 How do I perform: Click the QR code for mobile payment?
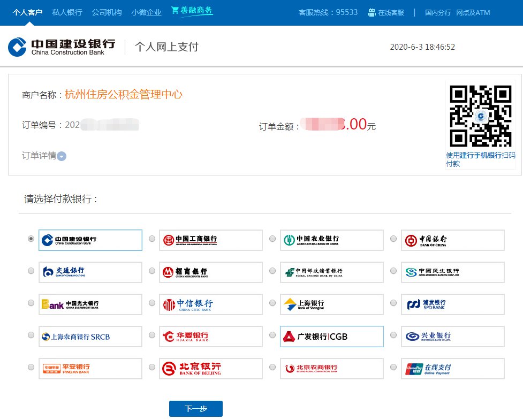tap(480, 116)
